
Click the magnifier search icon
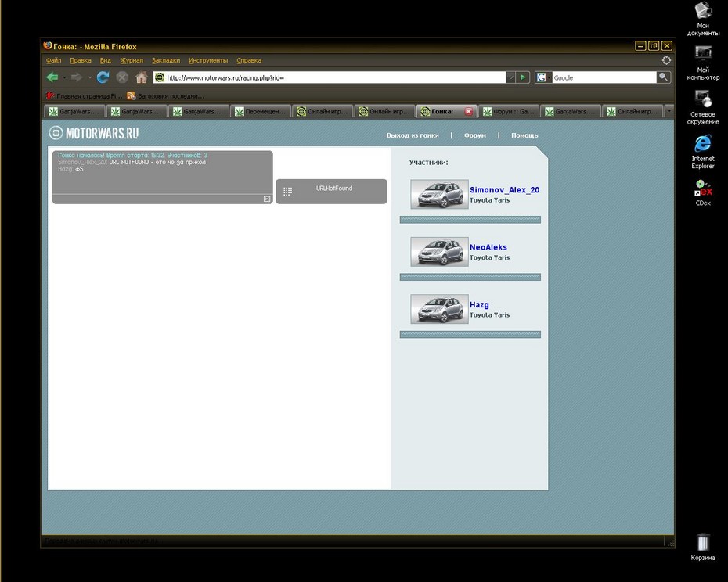tap(664, 77)
